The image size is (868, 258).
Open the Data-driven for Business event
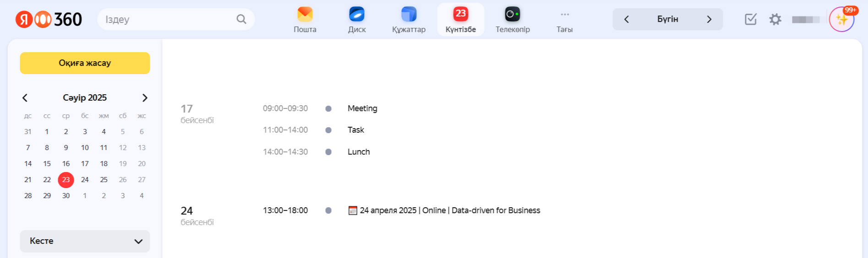coord(449,210)
